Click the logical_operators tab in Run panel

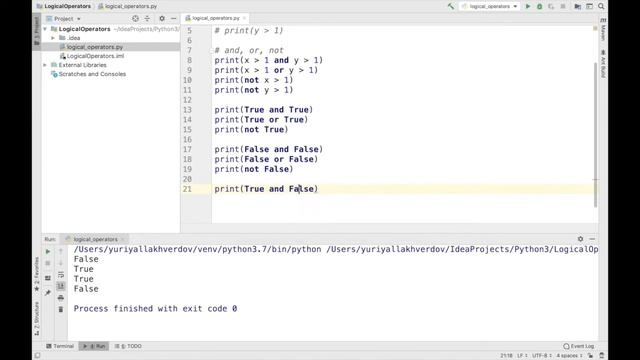tap(95, 239)
